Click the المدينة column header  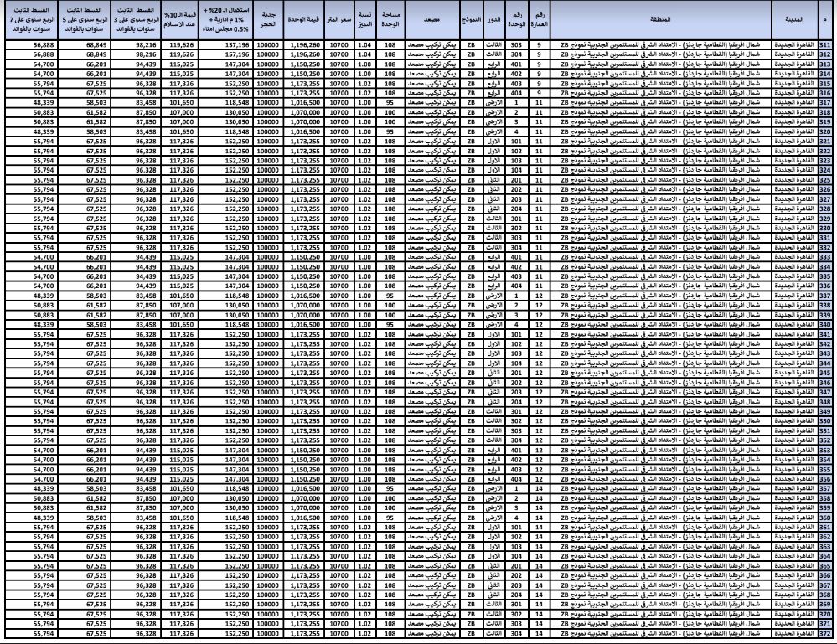coord(792,18)
